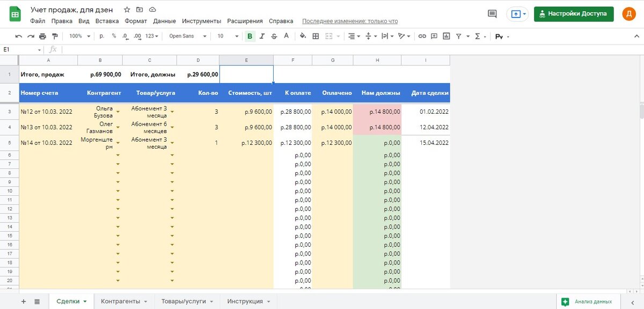Click the account avatar Д
The height and width of the screenshot is (309, 644).
click(x=629, y=14)
